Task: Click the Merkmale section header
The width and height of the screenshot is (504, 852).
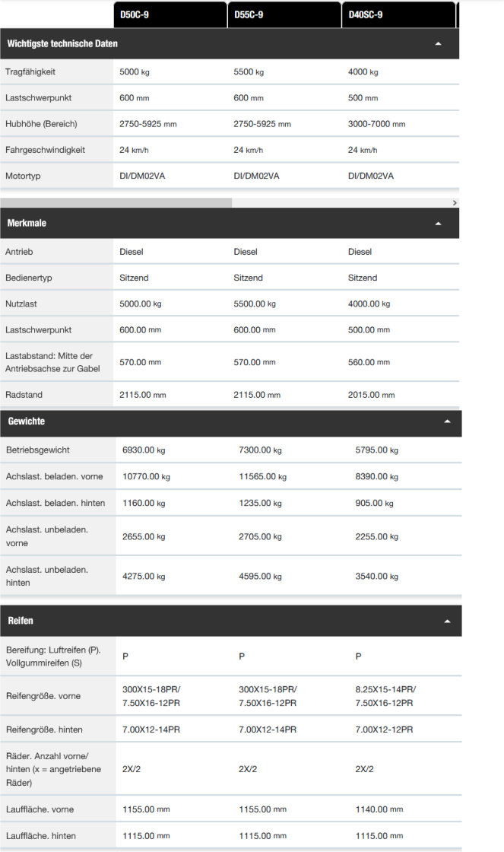Action: coord(230,224)
